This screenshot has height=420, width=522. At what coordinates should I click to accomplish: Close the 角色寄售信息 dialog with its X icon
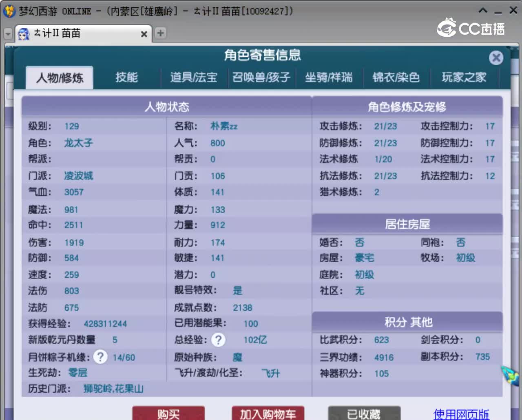(x=496, y=58)
